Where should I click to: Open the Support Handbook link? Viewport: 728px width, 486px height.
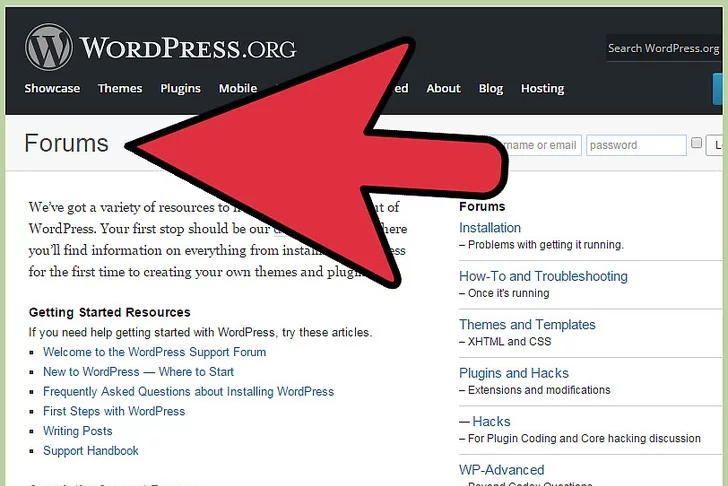pos(91,451)
